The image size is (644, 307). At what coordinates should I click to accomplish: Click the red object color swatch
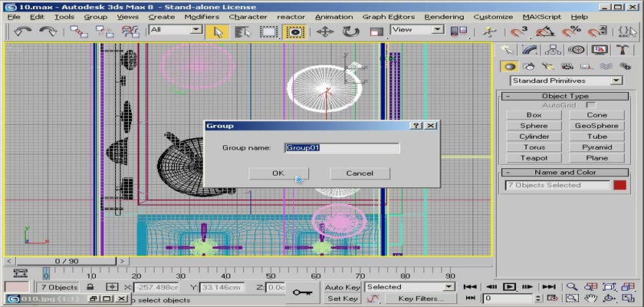click(619, 185)
